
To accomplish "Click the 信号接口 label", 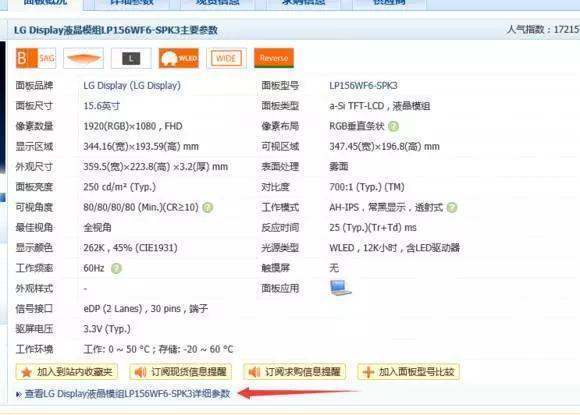I will (34, 309).
